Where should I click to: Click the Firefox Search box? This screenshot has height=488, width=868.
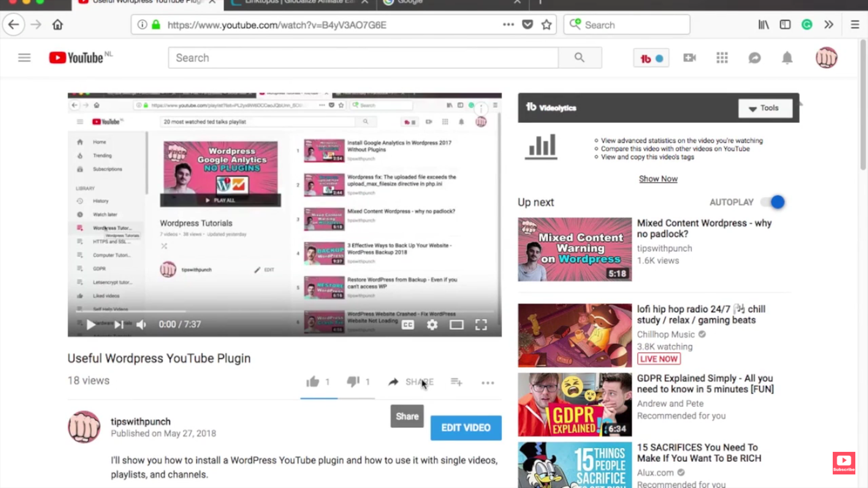[627, 24]
